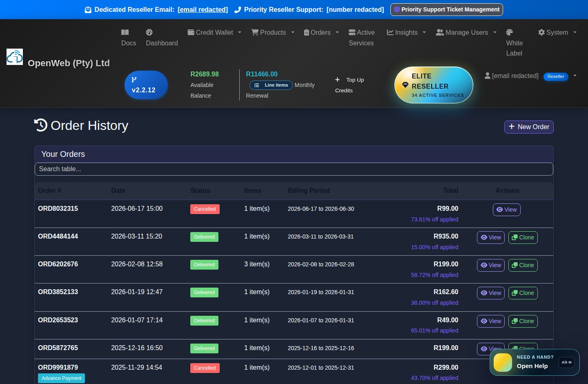Click the Products cart icon
588x384 pixels.
click(x=255, y=32)
